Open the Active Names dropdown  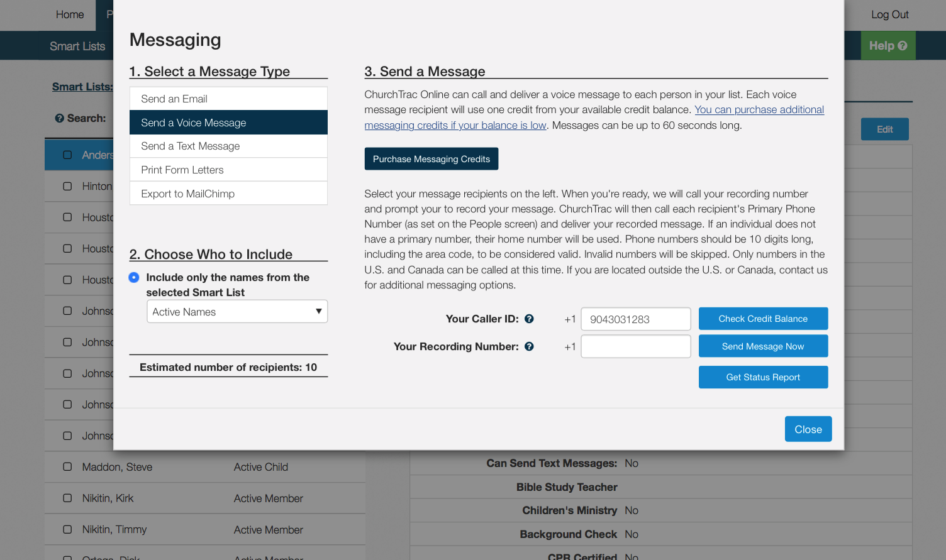(x=237, y=312)
